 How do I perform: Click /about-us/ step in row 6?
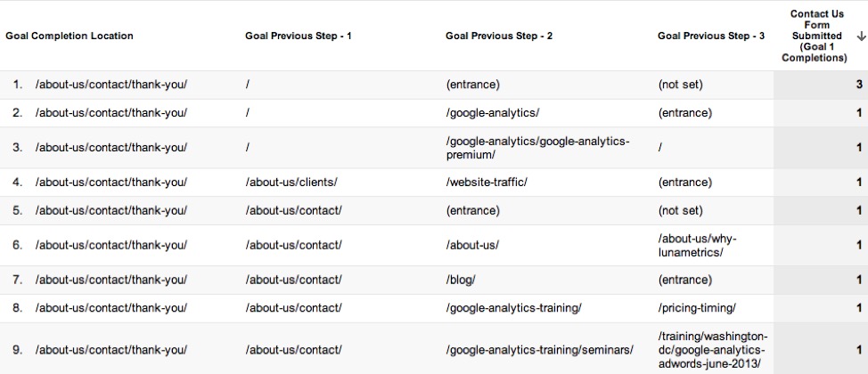472,245
